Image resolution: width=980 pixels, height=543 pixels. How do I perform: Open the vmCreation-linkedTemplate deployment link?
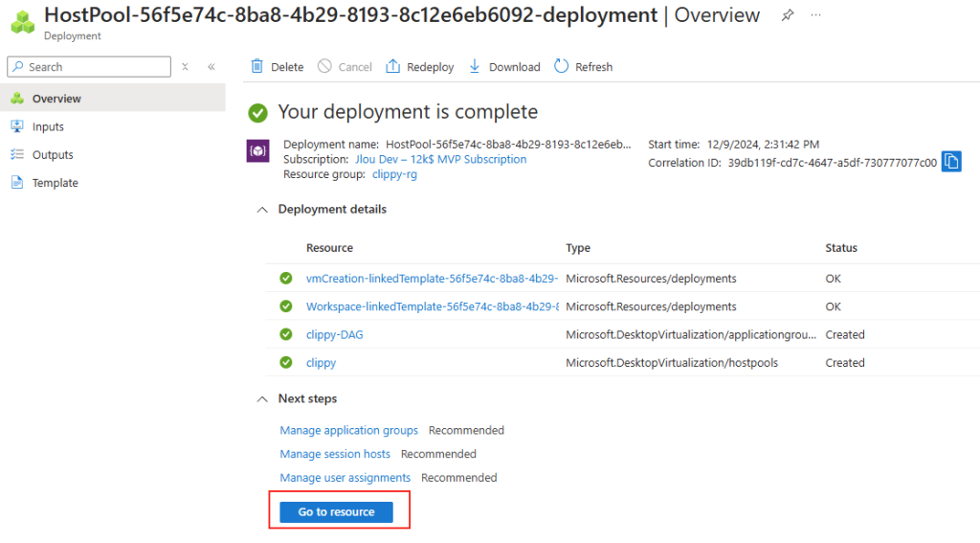tap(432, 279)
